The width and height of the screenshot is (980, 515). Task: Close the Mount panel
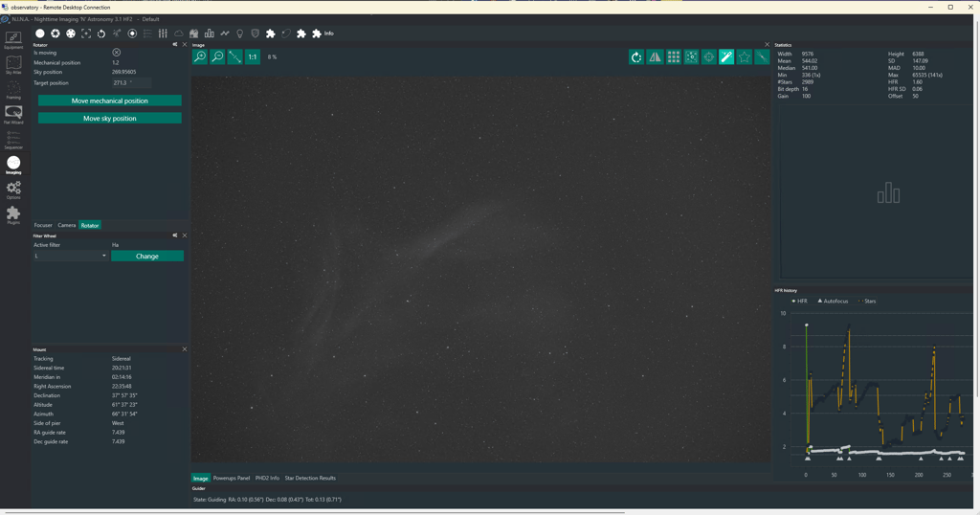185,349
